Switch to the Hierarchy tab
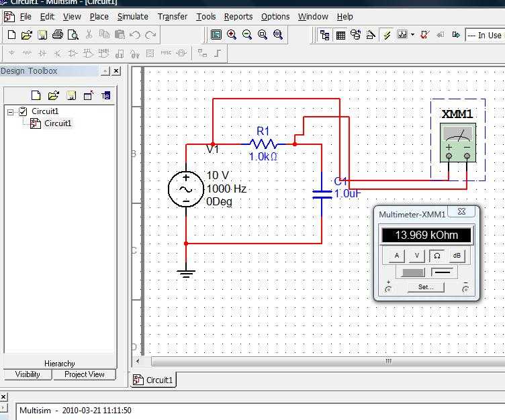Screen dimensions: 505x420 point(60,364)
